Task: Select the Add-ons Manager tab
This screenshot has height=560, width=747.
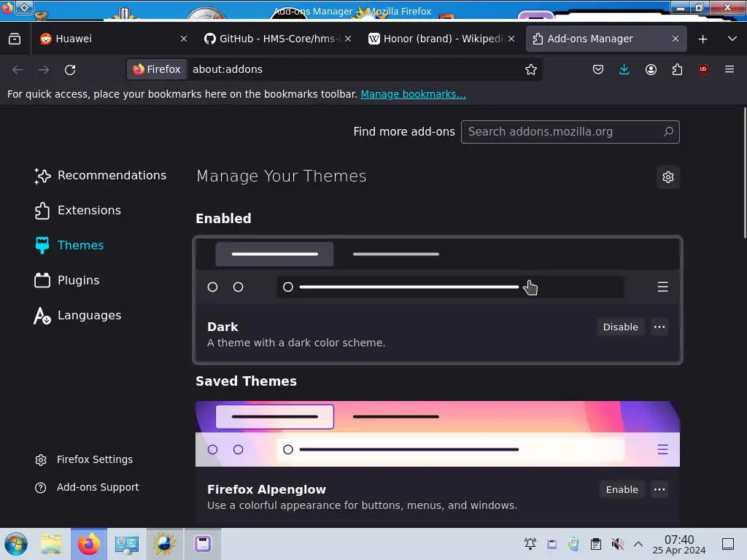Action: (606, 39)
